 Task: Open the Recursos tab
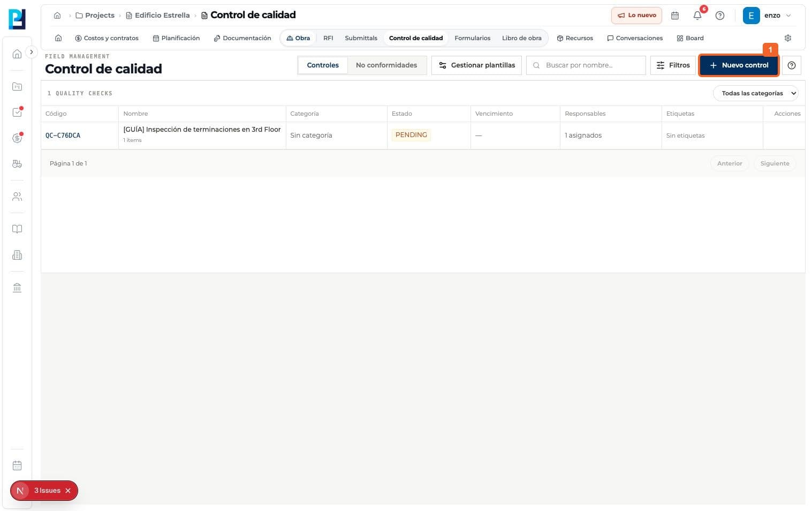pos(575,38)
